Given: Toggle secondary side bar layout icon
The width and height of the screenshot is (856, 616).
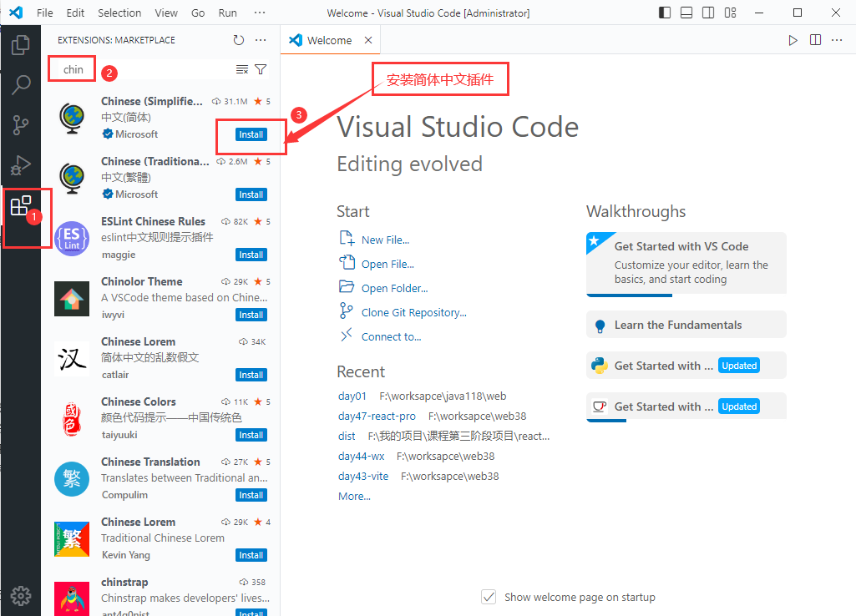Looking at the screenshot, I should pos(708,13).
